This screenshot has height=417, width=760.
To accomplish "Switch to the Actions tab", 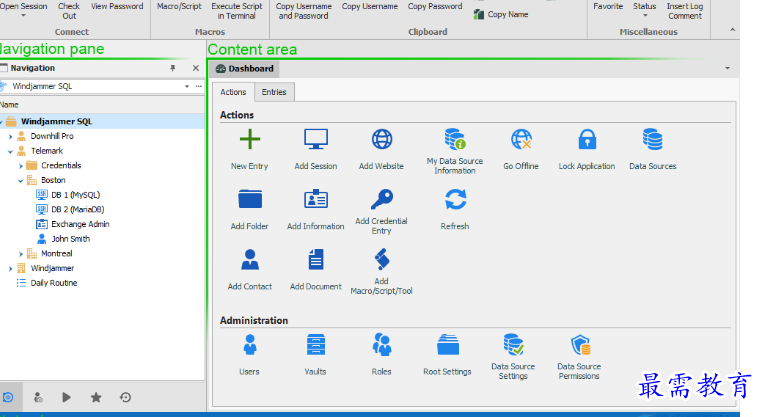I will coord(233,92).
